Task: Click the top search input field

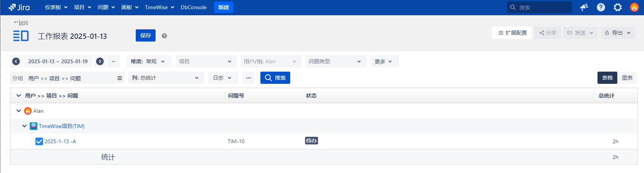Action: click(543, 7)
